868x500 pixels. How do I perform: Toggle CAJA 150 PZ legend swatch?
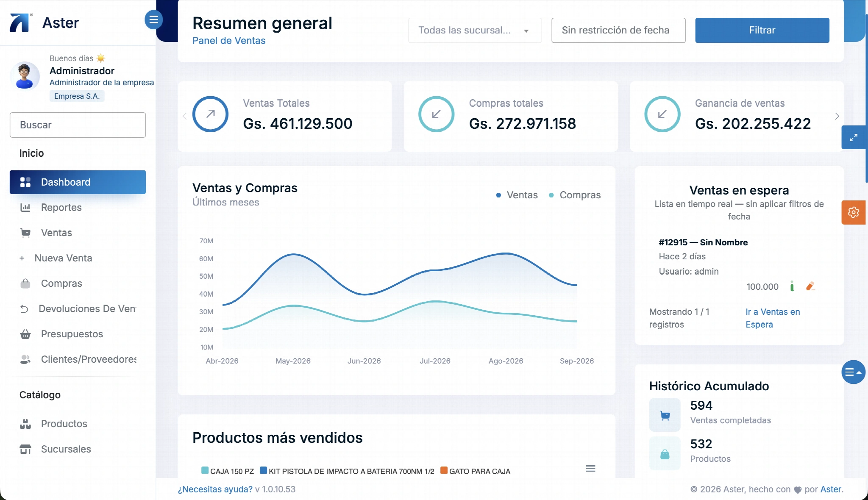click(x=205, y=470)
